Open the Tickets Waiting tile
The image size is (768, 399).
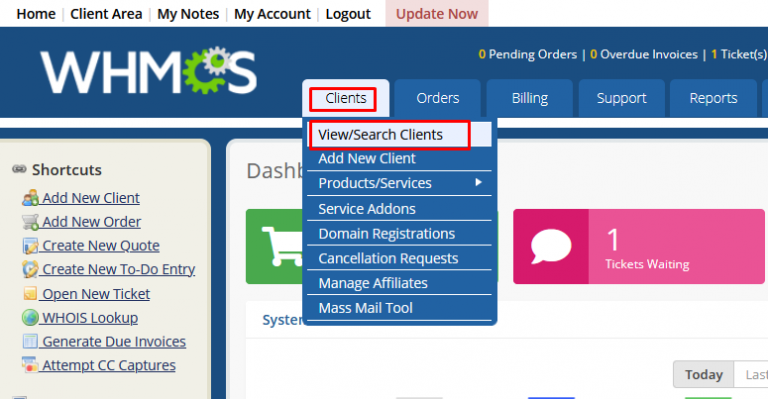point(639,246)
